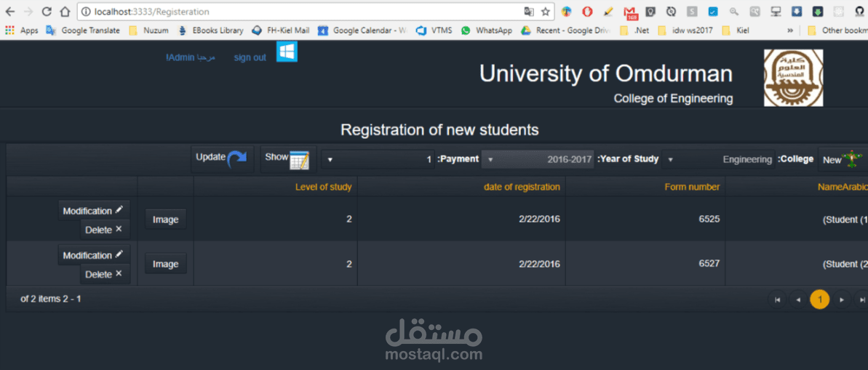Click form number 6525 cell

pos(645,219)
